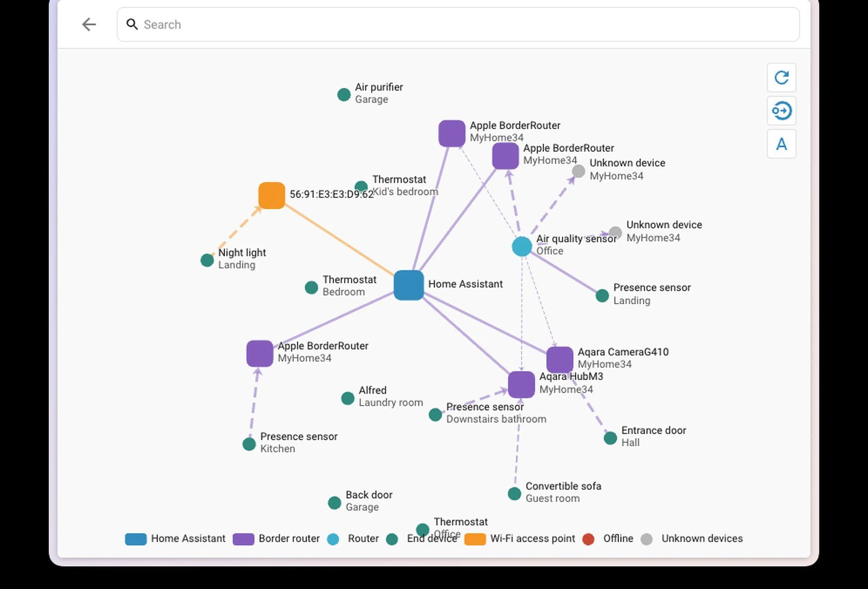The height and width of the screenshot is (589, 868).
Task: Click the reset view icon below refresh
Action: click(x=781, y=111)
